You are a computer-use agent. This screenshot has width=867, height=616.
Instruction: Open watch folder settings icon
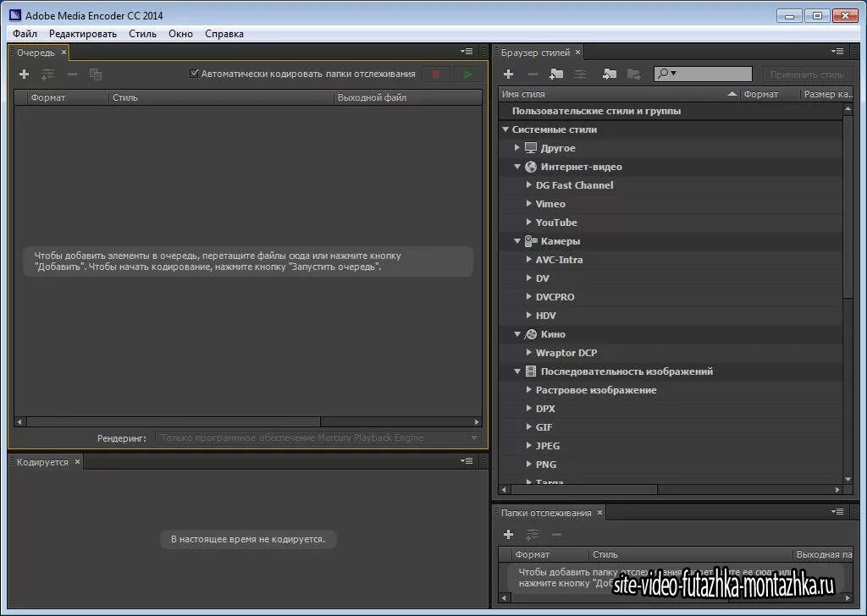[532, 534]
